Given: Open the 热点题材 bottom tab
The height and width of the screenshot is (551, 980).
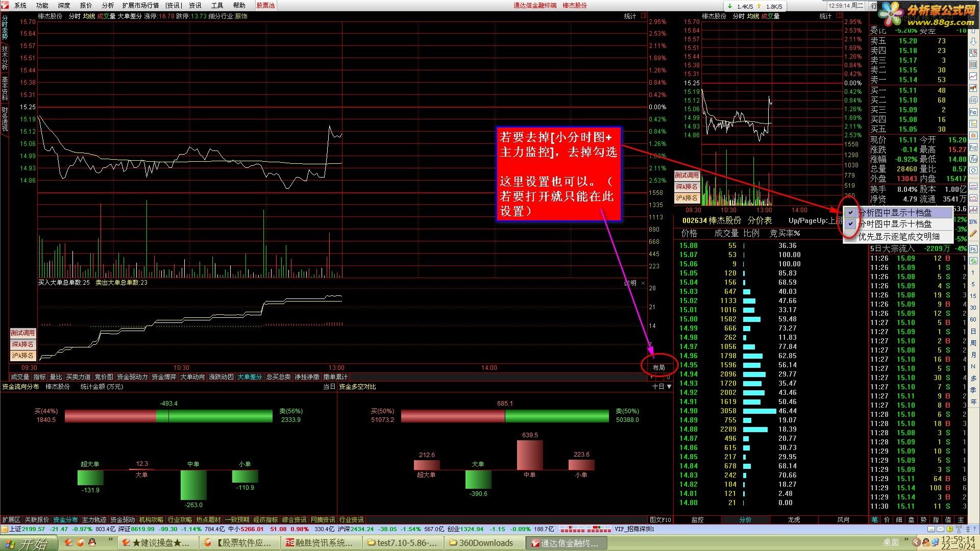Looking at the screenshot, I should click(208, 520).
